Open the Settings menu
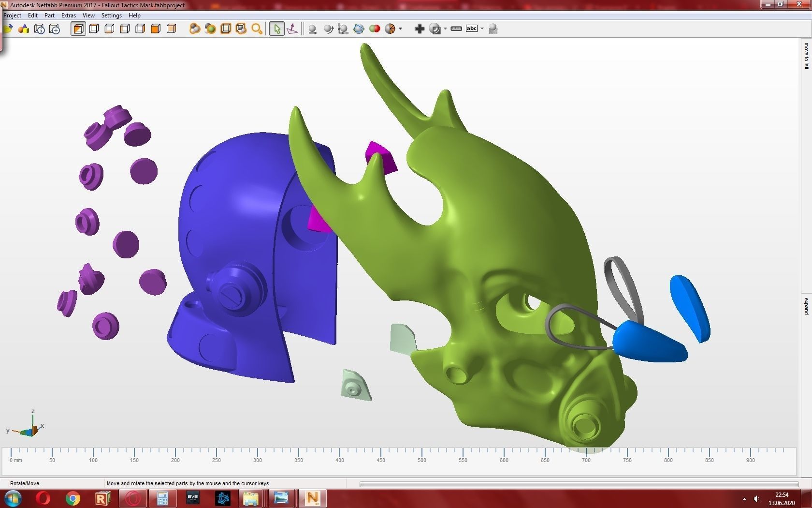Viewport: 812px width, 508px height. click(111, 15)
